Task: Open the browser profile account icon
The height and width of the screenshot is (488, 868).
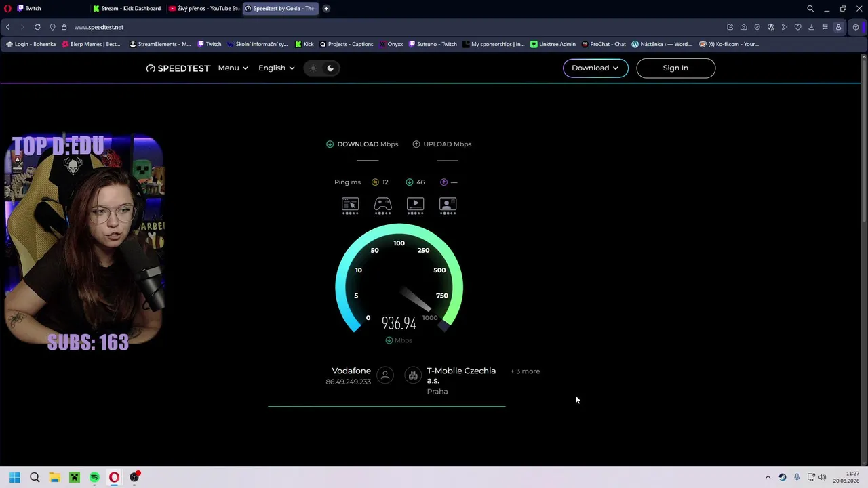Action: click(838, 27)
